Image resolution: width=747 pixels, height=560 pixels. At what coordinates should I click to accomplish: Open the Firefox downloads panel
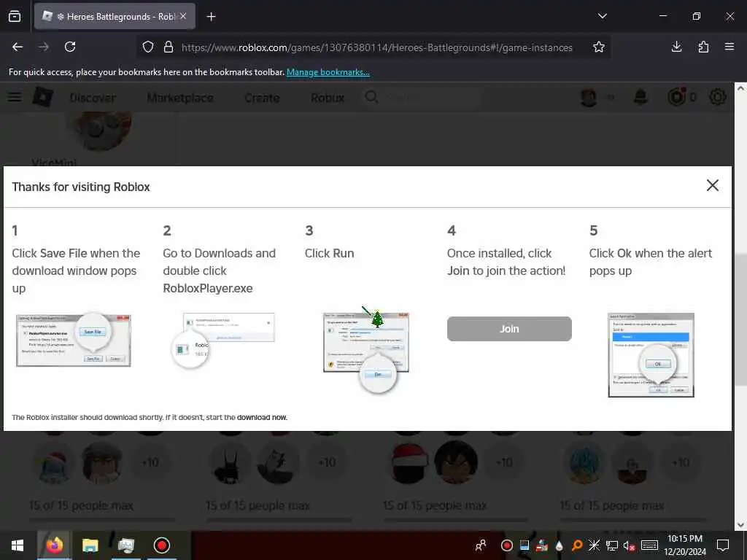676,47
